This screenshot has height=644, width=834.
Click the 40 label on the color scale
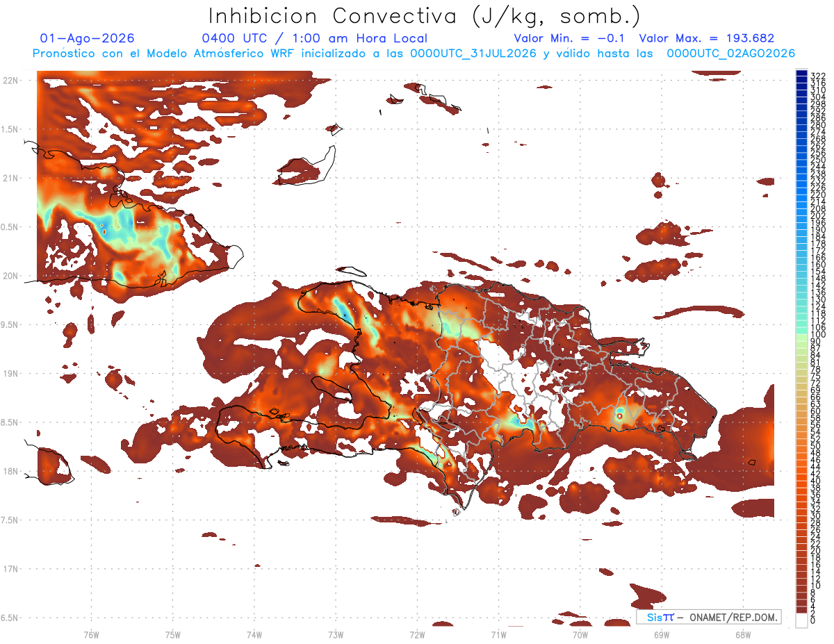(x=815, y=481)
